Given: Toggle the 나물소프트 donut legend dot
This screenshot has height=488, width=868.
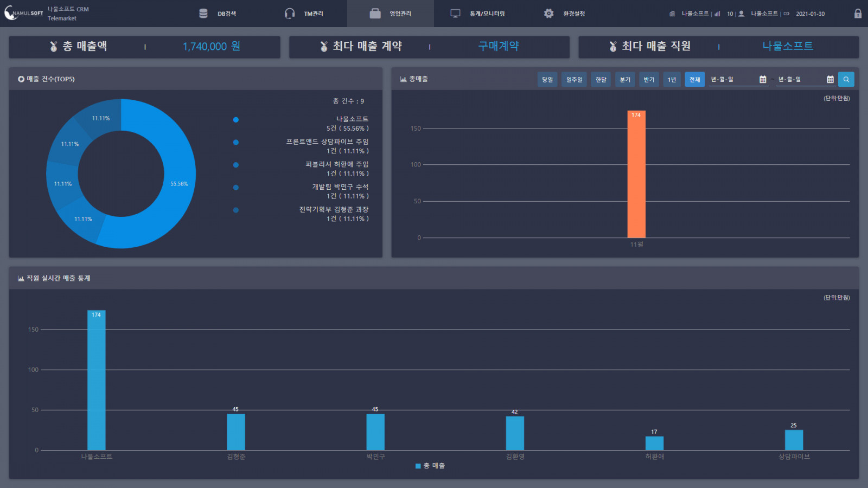Looking at the screenshot, I should pyautogui.click(x=236, y=120).
